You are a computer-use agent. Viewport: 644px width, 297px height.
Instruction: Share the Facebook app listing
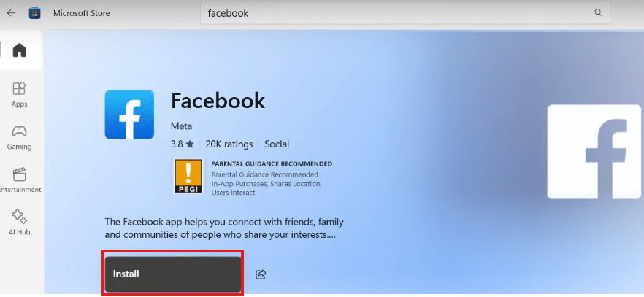click(261, 274)
